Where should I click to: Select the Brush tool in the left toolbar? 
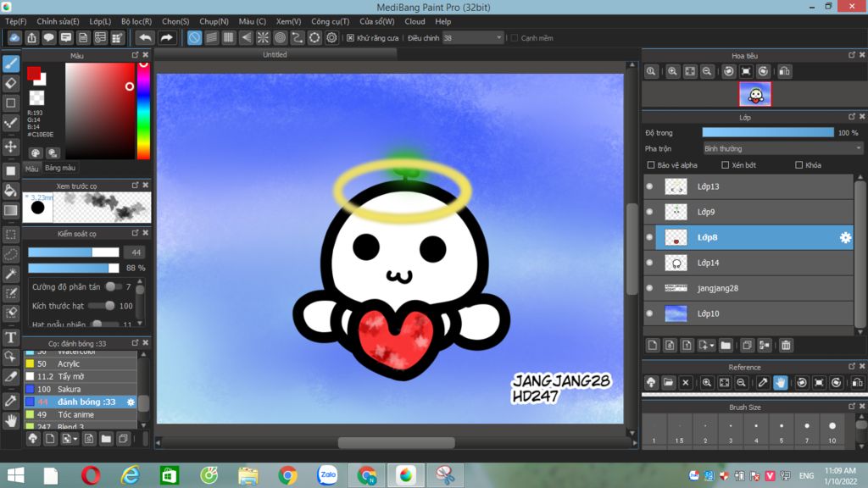(10, 64)
